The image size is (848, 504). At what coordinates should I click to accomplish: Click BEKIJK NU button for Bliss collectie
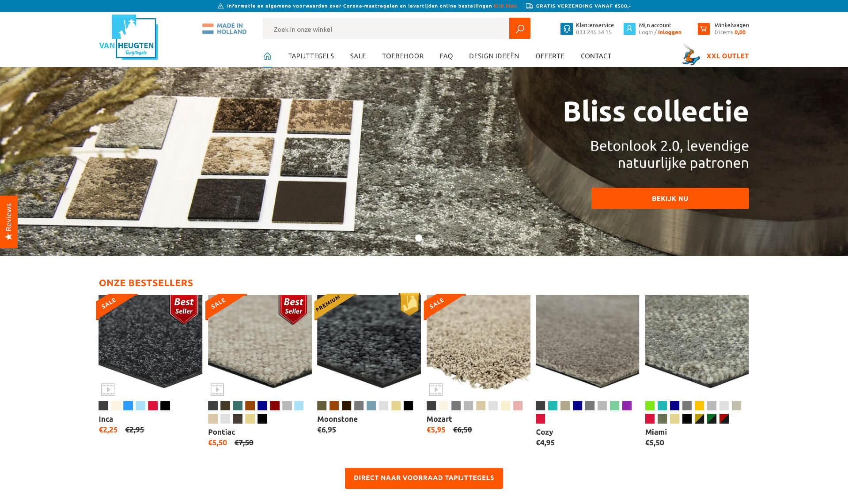(670, 199)
